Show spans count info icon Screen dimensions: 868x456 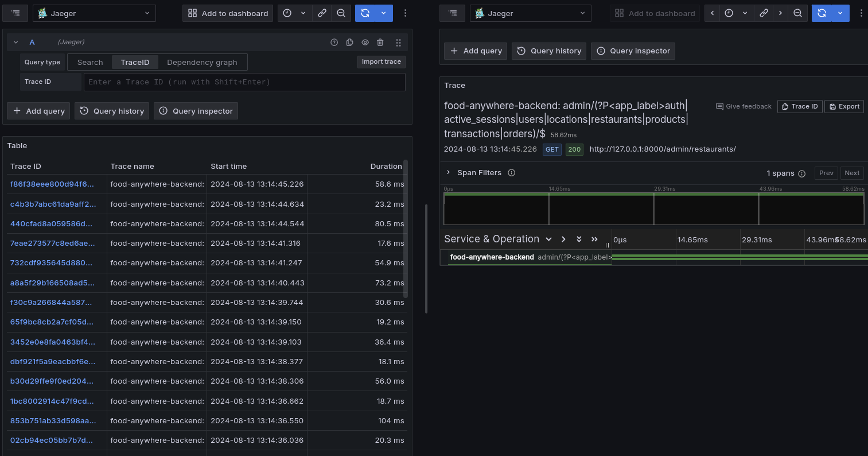pos(802,173)
